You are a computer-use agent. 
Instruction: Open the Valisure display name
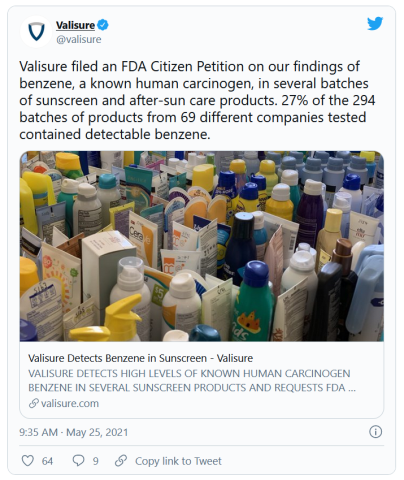click(75, 25)
